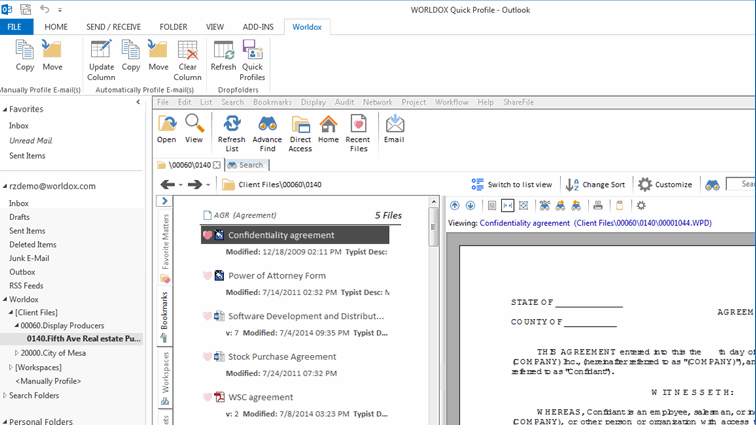Open the Worldox Workflow menu
Image resolution: width=756 pixels, height=425 pixels.
pos(452,102)
